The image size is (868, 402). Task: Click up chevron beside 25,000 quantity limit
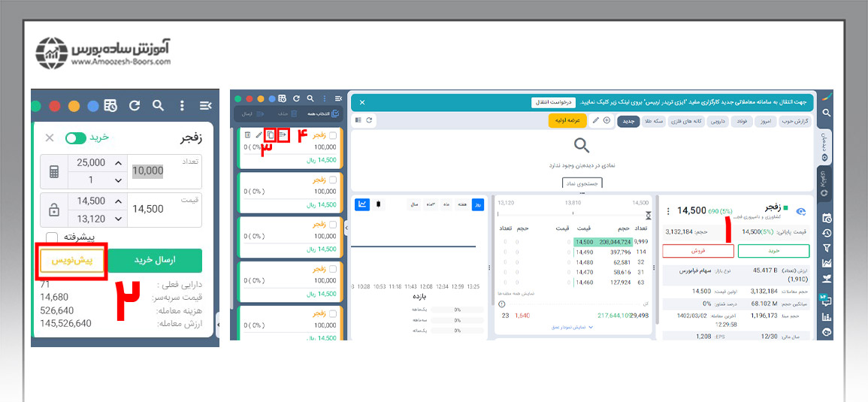(117, 163)
